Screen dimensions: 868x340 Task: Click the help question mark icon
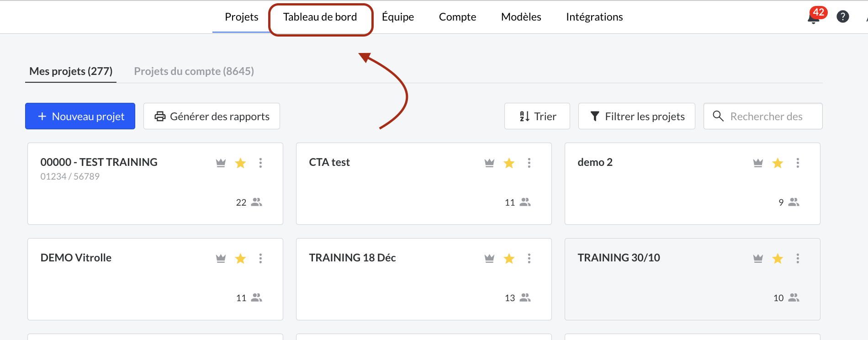pos(842,17)
